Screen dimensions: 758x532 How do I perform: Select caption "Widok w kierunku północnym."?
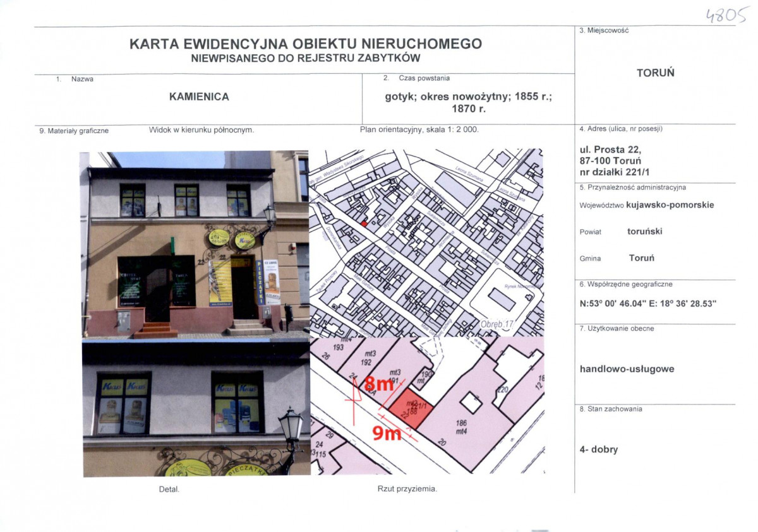202,130
